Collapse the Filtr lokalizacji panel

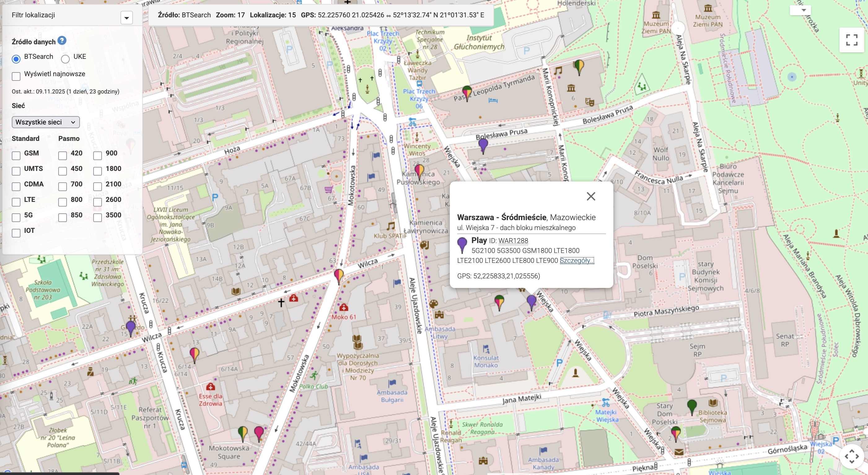coord(126,18)
